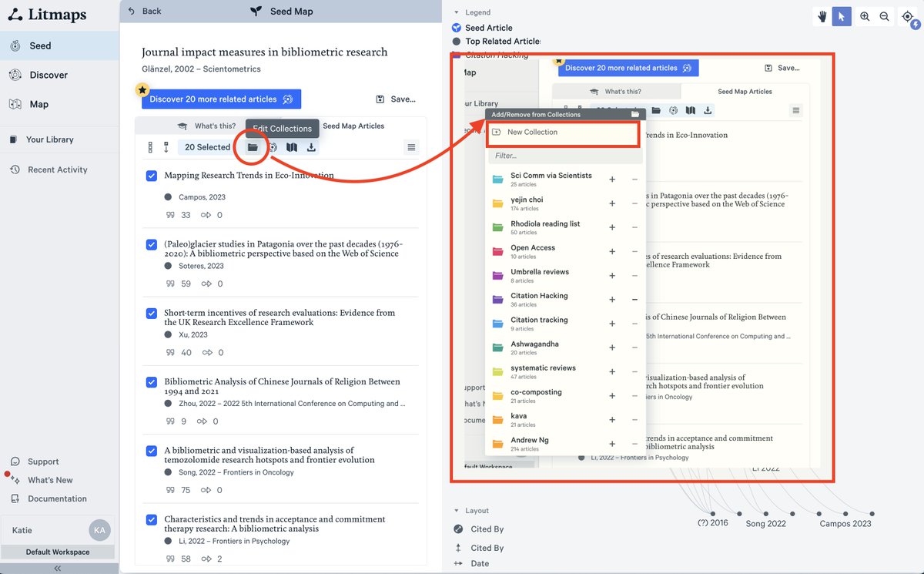Add to Open Access collection with plus
924x574 pixels.
[612, 251]
